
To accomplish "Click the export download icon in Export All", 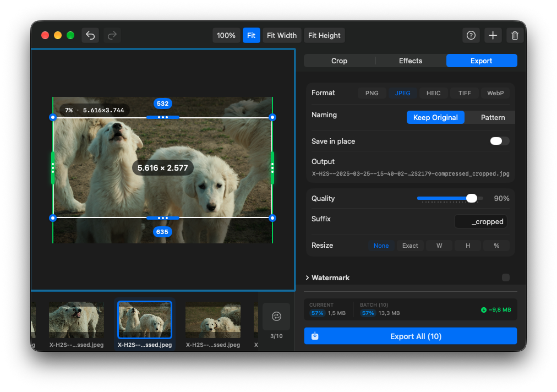I will (315, 336).
